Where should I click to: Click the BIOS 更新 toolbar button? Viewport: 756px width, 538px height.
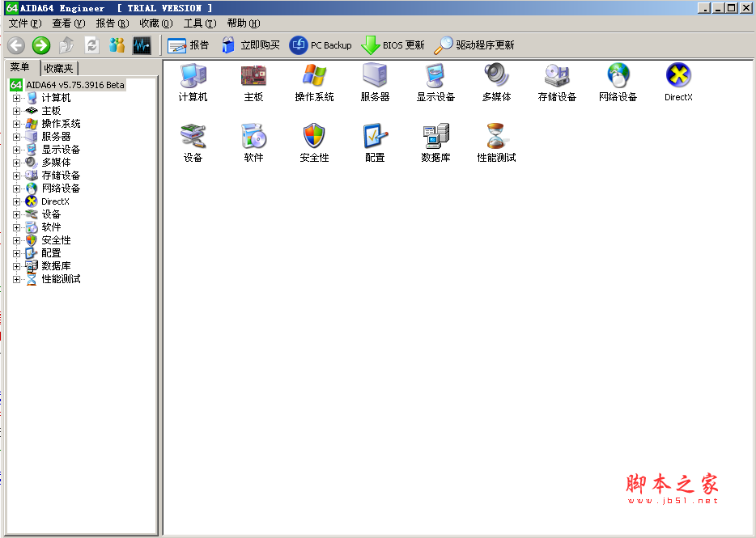pos(393,45)
